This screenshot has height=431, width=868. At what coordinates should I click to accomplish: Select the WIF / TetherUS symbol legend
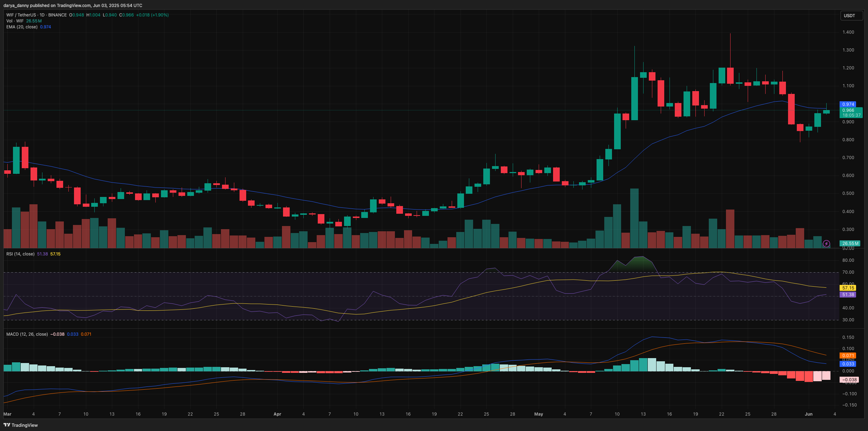(21, 15)
